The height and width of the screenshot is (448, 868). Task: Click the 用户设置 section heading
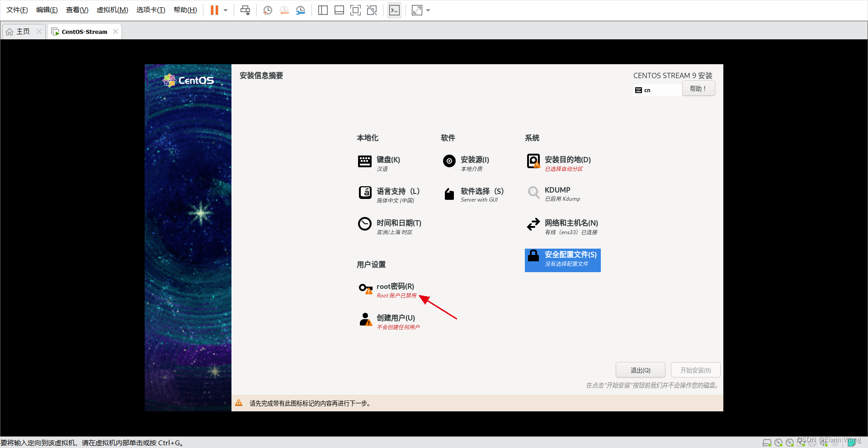[371, 264]
